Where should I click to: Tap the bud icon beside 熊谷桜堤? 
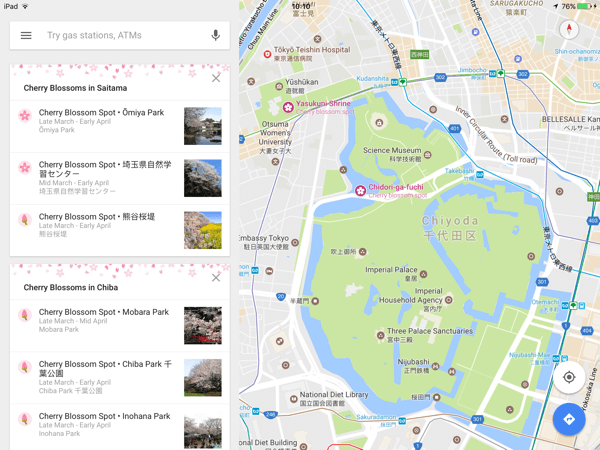25,219
